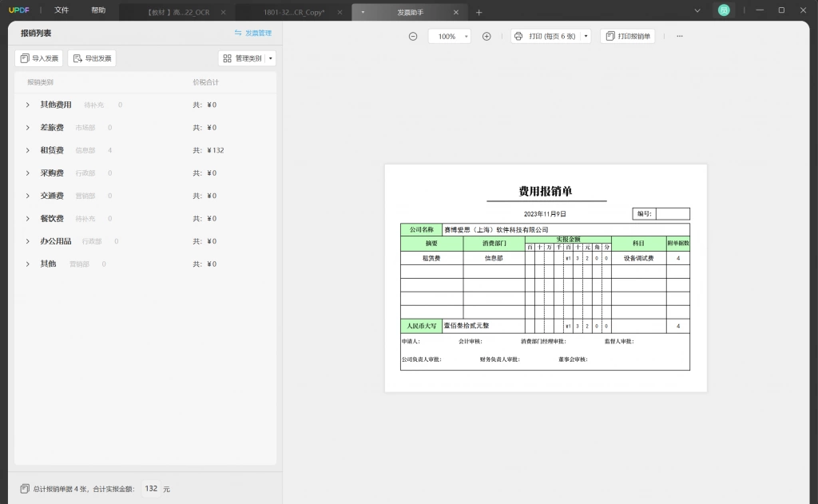Expand the 其他 category row

tap(28, 264)
